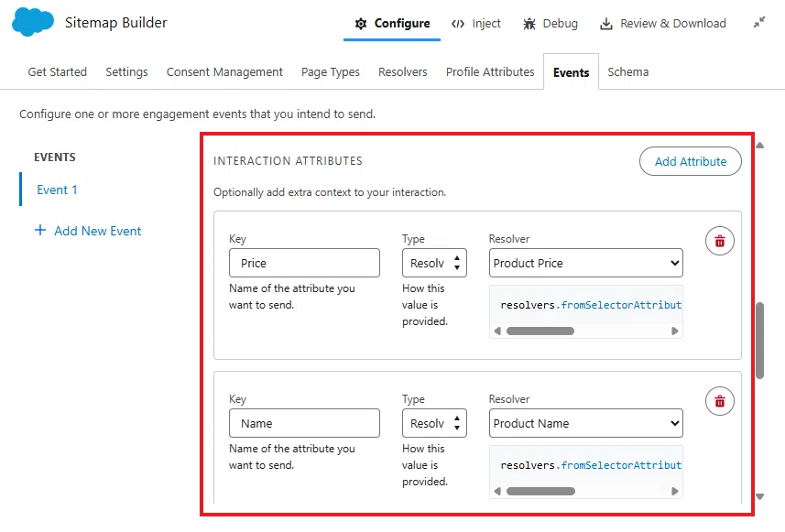This screenshot has height=532, width=785.
Task: Expand the Product Name resolver dropdown
Action: (585, 423)
